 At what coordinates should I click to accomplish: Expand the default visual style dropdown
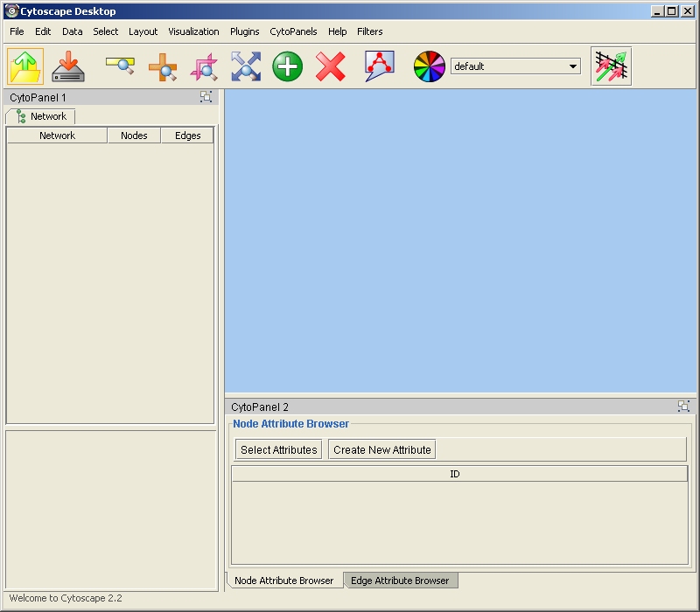click(573, 66)
